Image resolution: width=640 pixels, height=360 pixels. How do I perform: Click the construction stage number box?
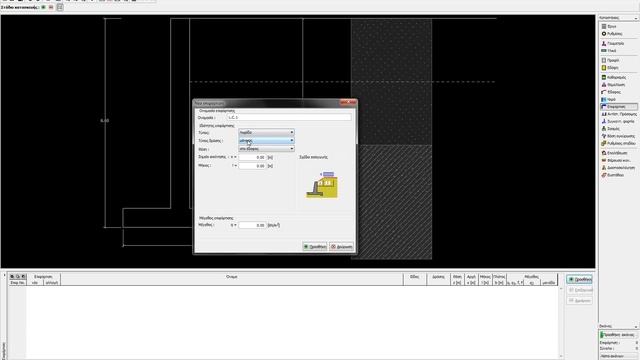(60, 7)
